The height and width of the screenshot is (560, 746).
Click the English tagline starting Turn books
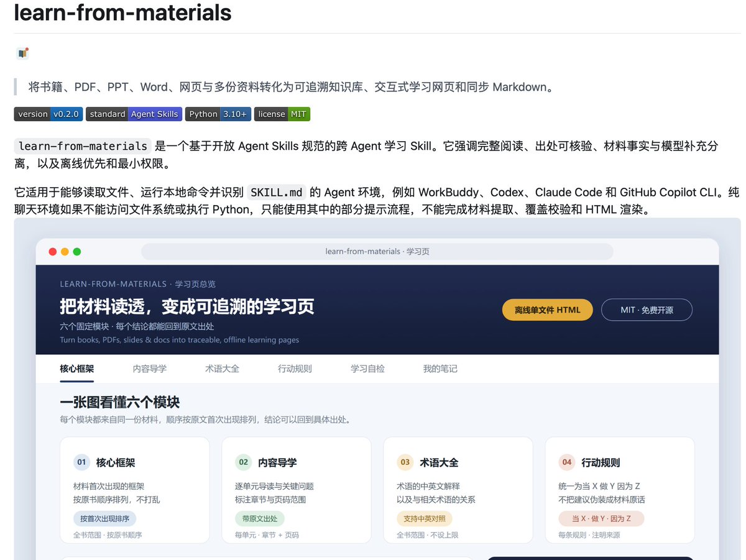(x=180, y=340)
